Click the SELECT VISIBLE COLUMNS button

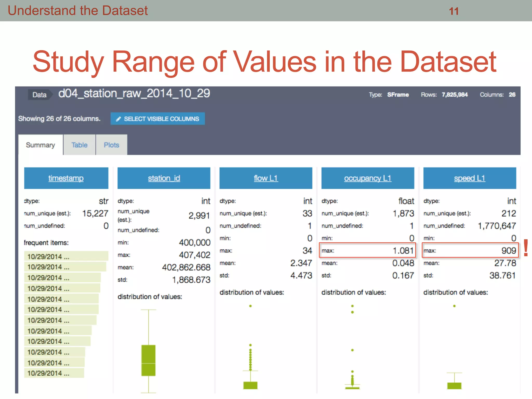click(158, 119)
